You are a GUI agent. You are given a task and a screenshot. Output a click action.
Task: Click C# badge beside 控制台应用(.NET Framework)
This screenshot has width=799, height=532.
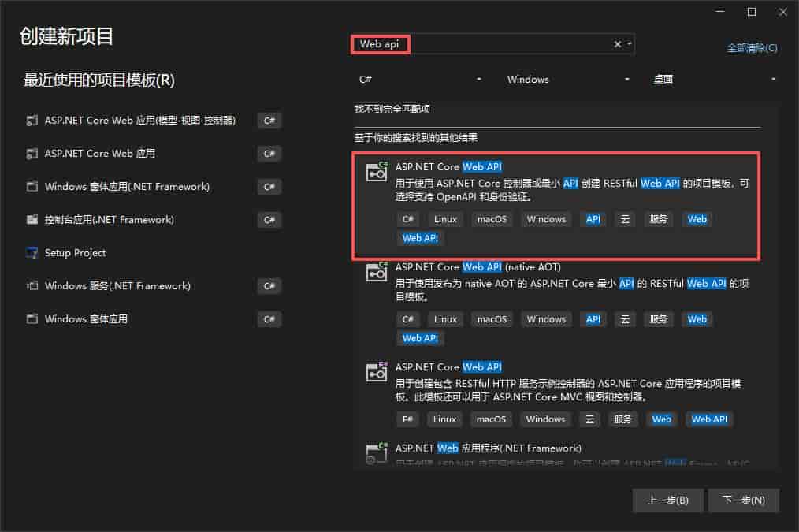click(x=269, y=220)
